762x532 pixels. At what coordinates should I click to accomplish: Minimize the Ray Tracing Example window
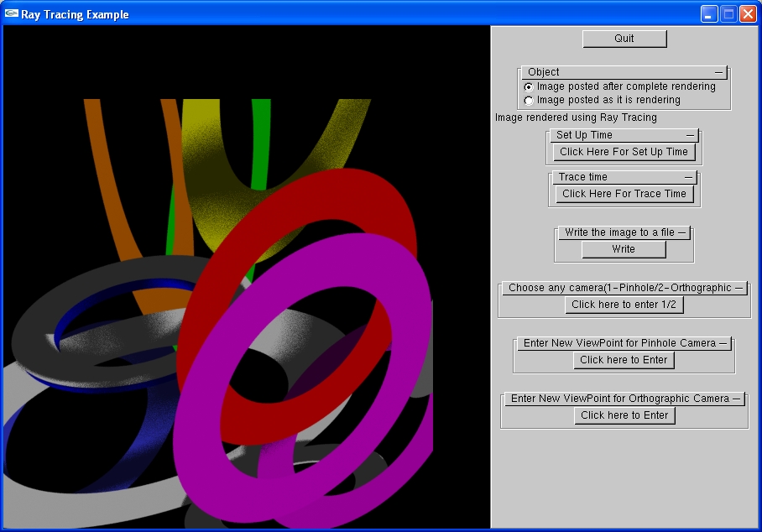coord(709,14)
